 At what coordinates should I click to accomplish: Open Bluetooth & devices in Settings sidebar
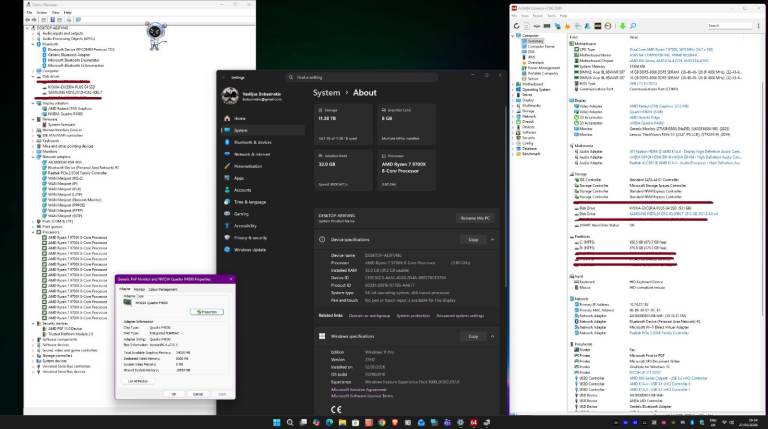(248, 142)
